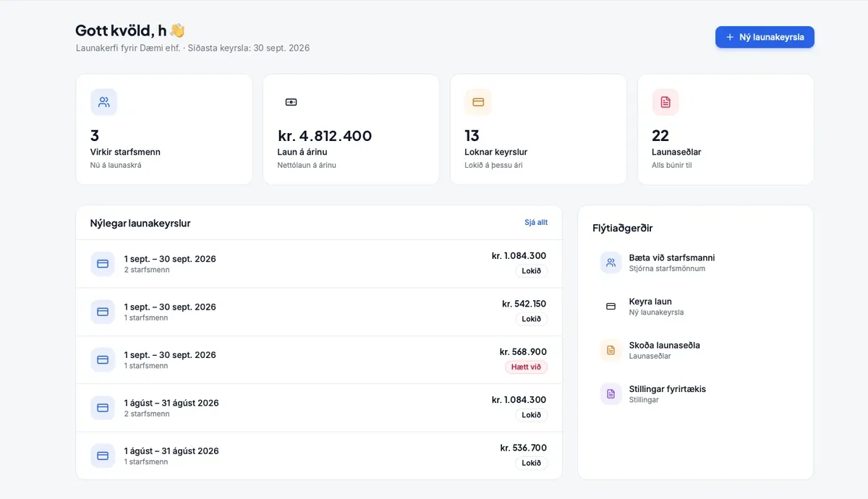Image resolution: width=868 pixels, height=499 pixels.
Task: Click the Loknar keyrslur label
Action: click(495, 152)
